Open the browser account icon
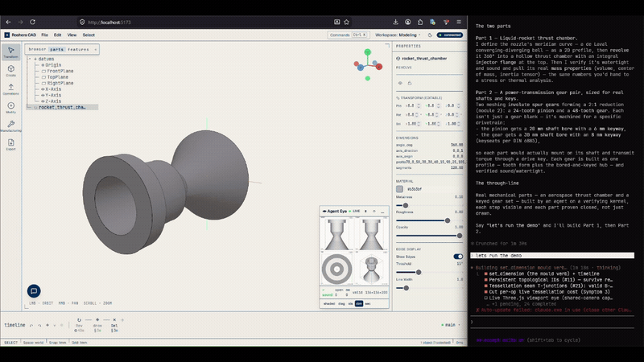This screenshot has width=644, height=362. pos(408,23)
